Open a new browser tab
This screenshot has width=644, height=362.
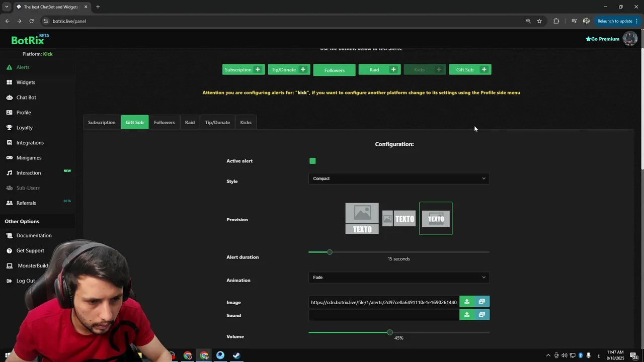tap(98, 7)
